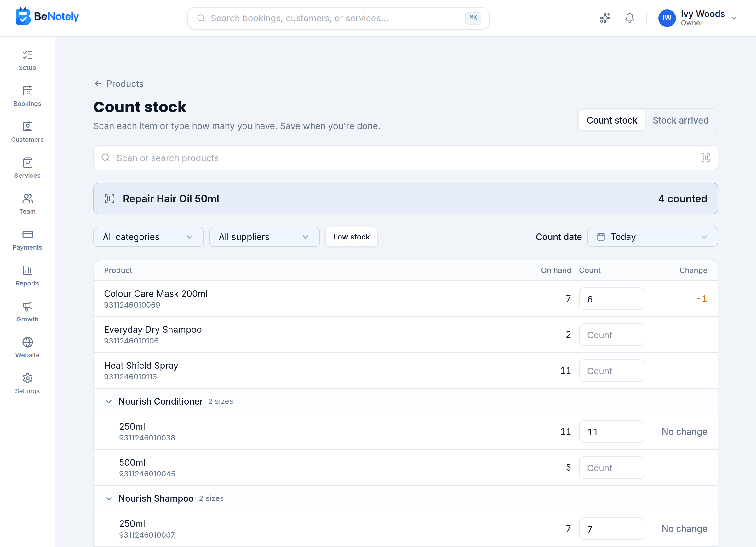Collapse the Nourish Conditioner group

[x=108, y=402]
